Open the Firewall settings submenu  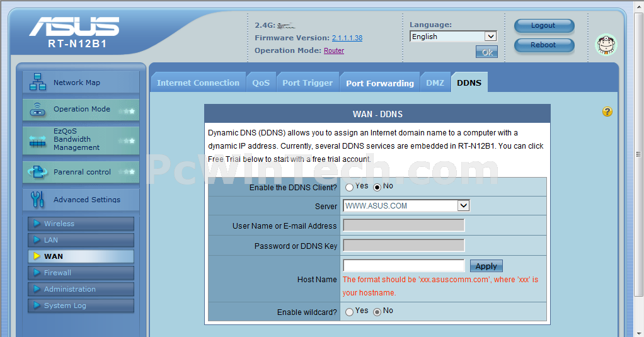click(81, 273)
